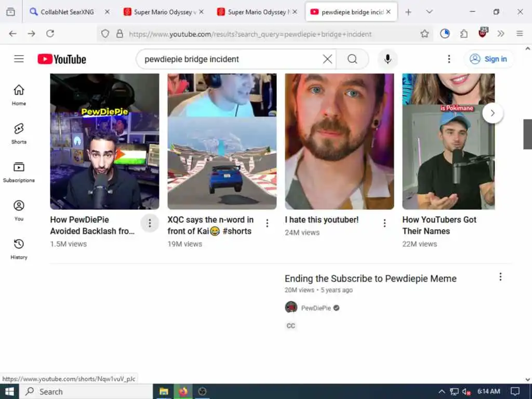This screenshot has width=532, height=399.
Task: Open File Explorer from taskbar
Action: click(164, 392)
